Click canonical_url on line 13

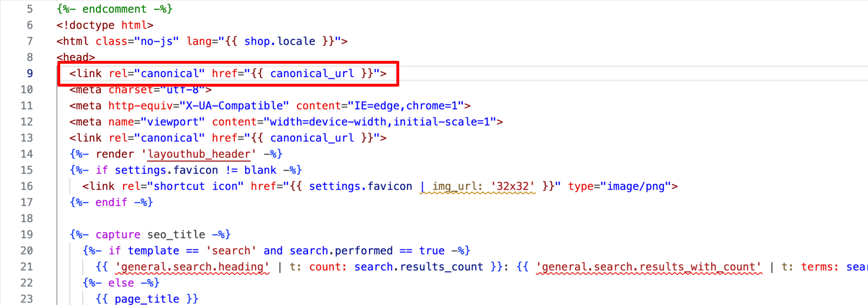coord(312,138)
